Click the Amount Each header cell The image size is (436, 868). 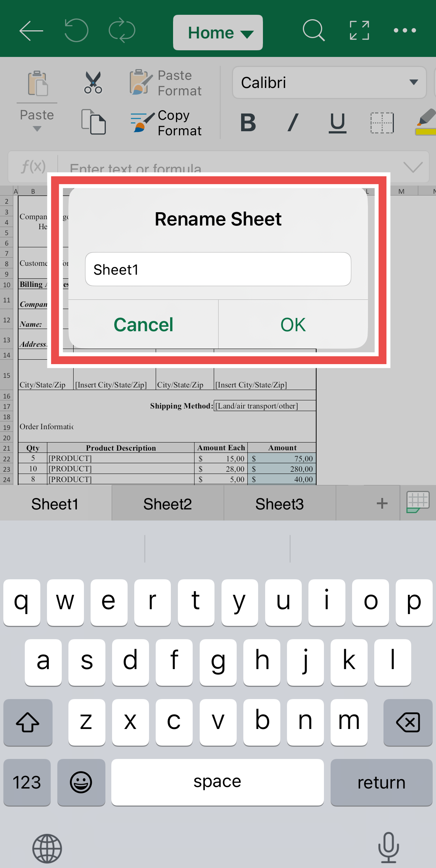[x=221, y=448]
